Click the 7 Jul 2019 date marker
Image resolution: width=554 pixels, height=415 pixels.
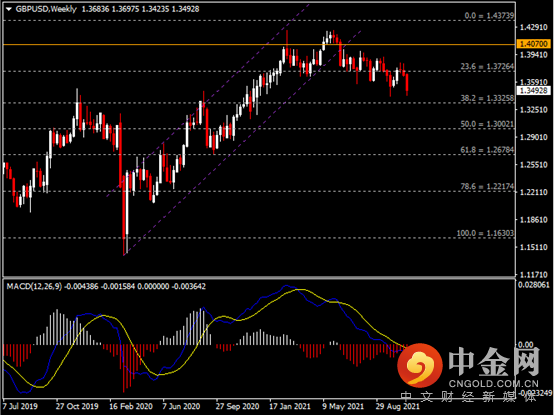20,406
